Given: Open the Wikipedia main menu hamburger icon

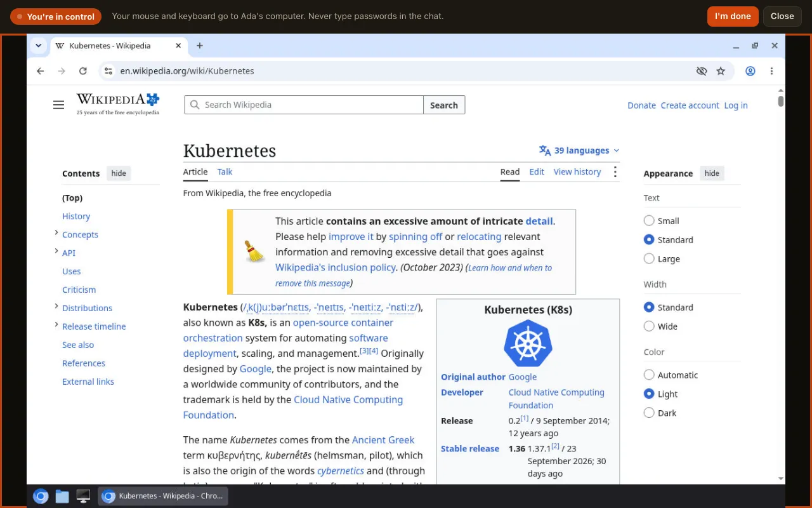Looking at the screenshot, I should [58, 105].
